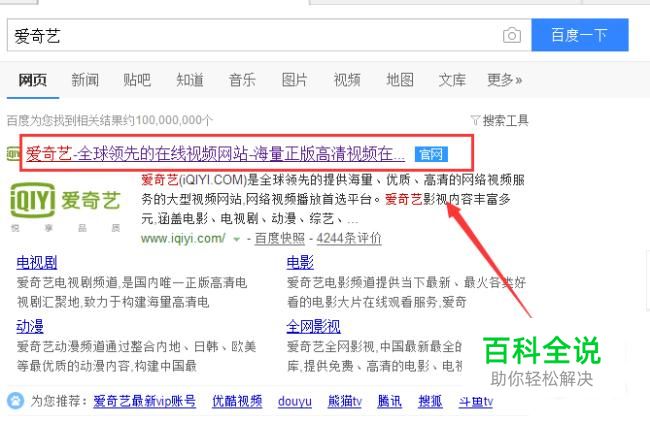Click the iQIYI 爱奇艺 logo thumbnail

click(x=65, y=206)
